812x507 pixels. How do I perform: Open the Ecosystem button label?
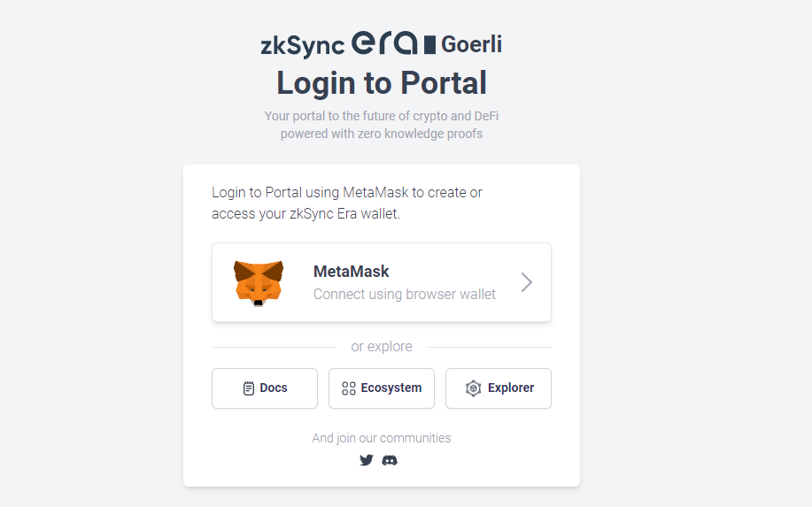click(391, 388)
